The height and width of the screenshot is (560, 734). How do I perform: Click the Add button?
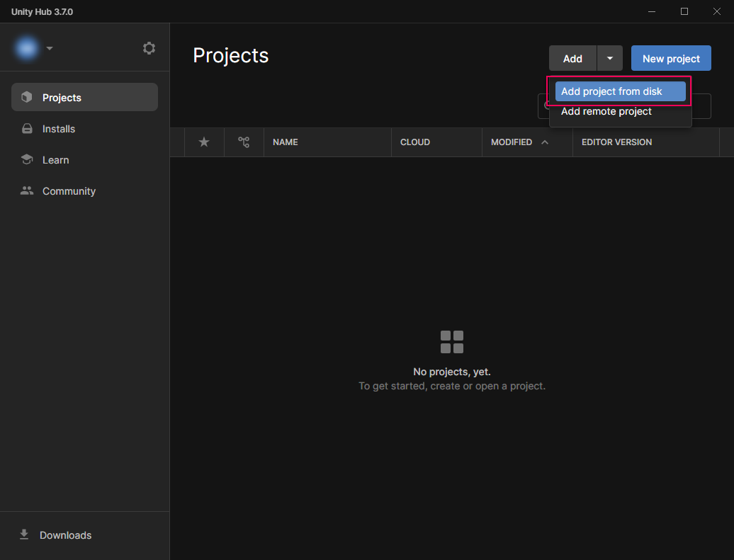click(x=572, y=59)
